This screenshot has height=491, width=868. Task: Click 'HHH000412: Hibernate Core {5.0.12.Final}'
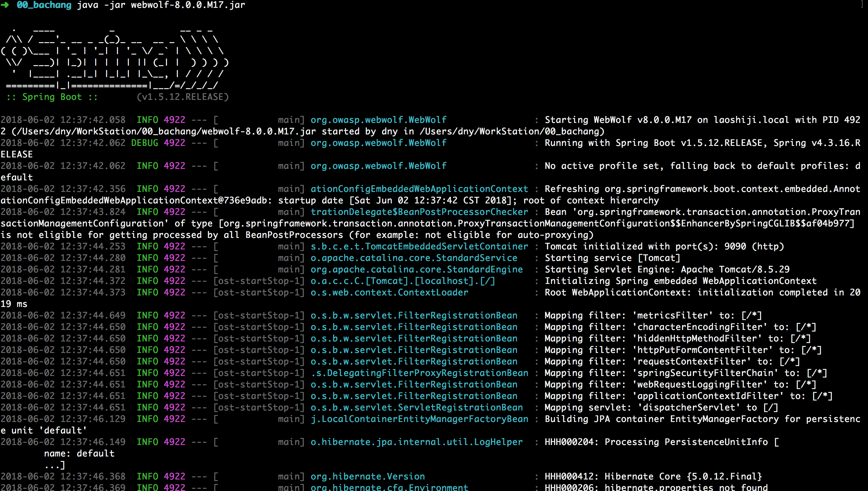653,476
